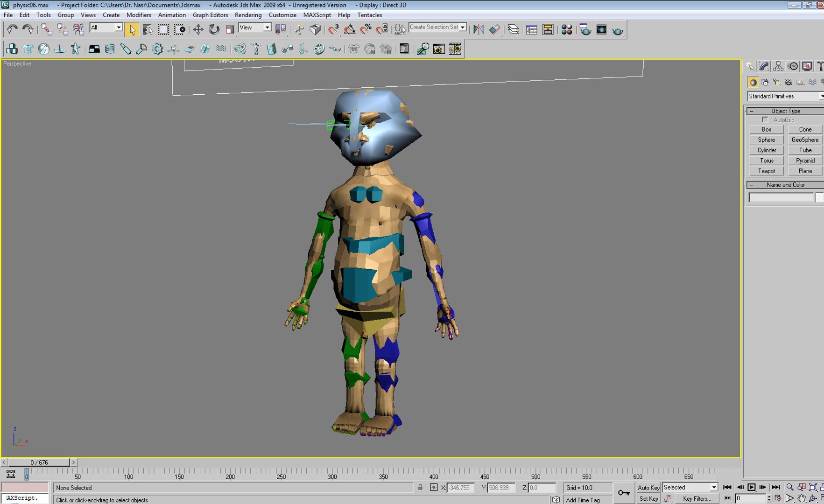Viewport: 824px width, 504px height.
Task: Click the time slider 0 / 676 handle
Action: 39,462
